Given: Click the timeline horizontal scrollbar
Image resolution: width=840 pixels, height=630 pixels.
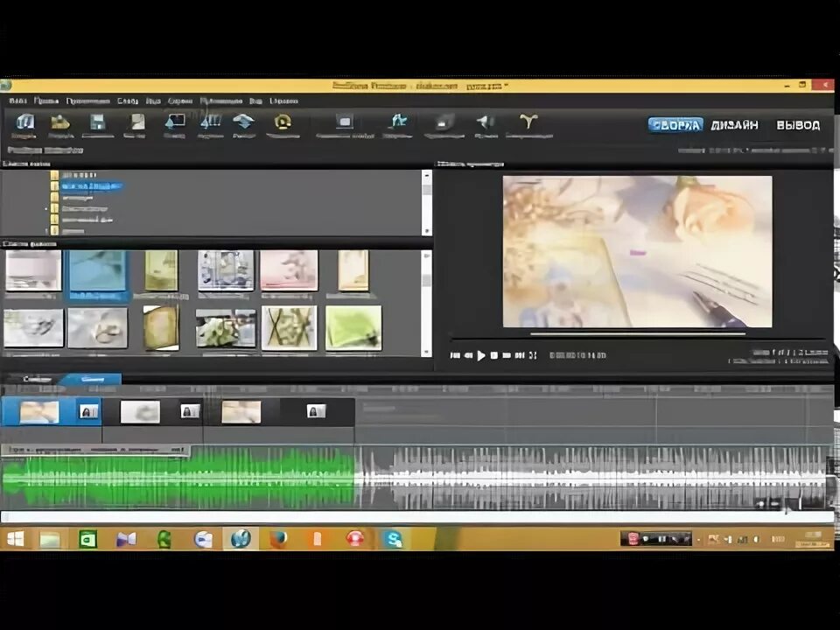Looking at the screenshot, I should [416, 517].
